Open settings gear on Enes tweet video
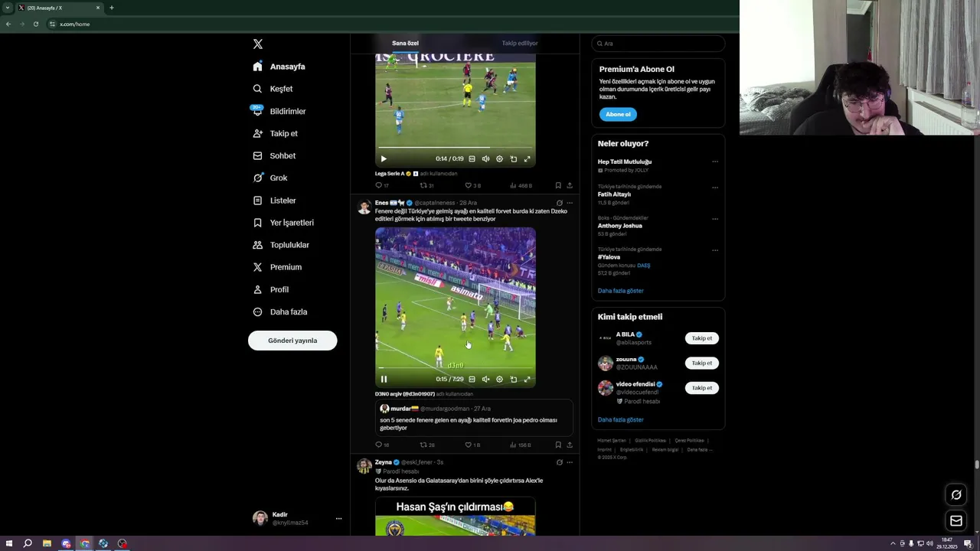980x551 pixels. pos(499,379)
